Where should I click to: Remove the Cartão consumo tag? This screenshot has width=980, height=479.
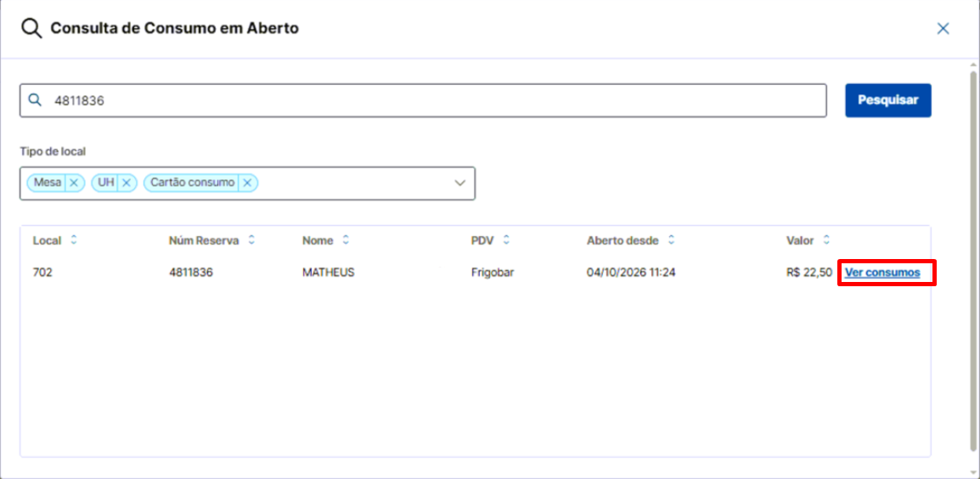pos(247,183)
